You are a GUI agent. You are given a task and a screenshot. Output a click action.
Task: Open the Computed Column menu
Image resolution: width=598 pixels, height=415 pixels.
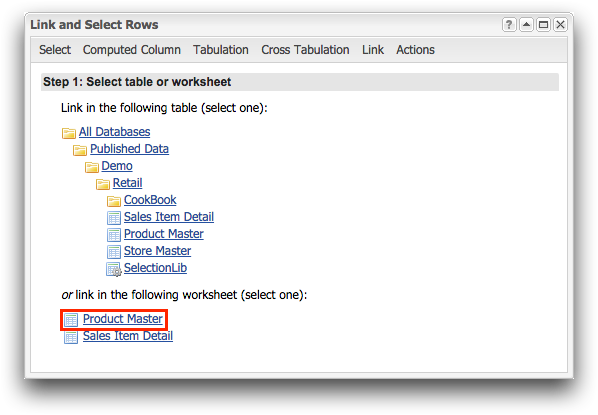(132, 50)
